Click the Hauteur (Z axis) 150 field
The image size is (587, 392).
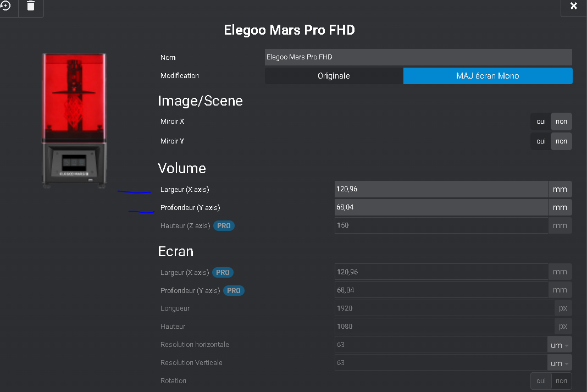tap(441, 225)
